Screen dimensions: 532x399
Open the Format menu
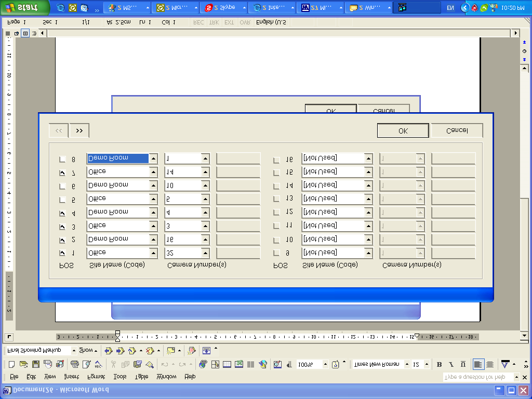pos(96,377)
